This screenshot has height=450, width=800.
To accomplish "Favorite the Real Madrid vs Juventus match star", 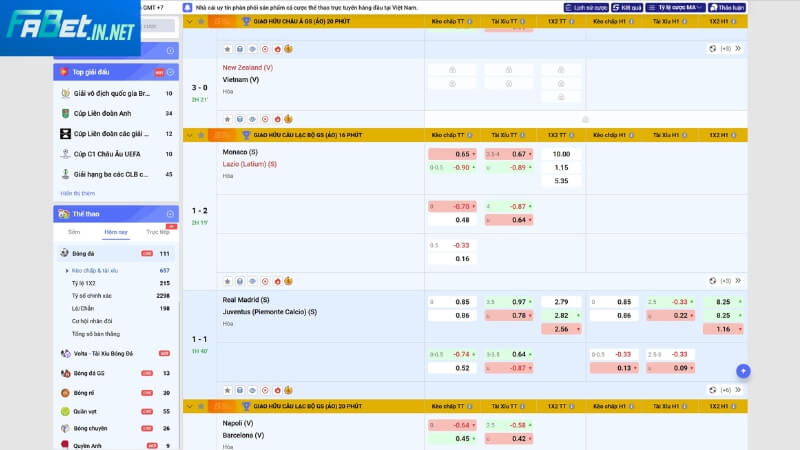I will (x=228, y=390).
